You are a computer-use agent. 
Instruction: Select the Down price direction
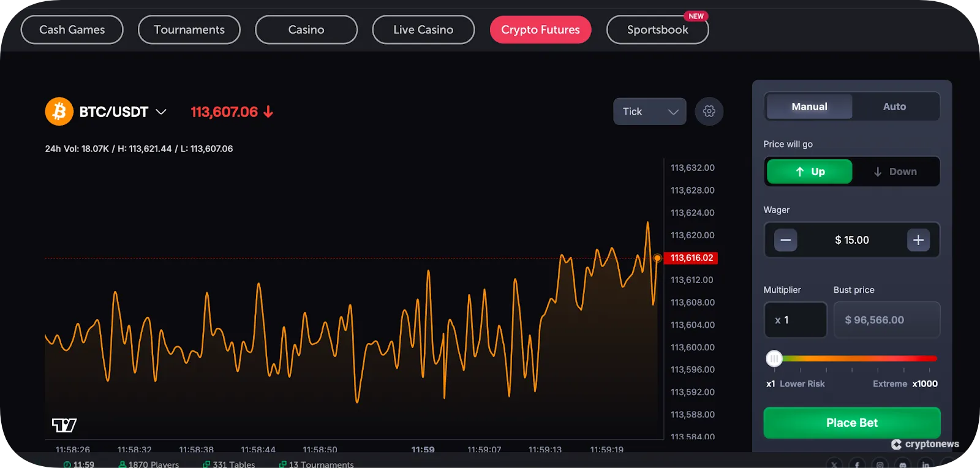[895, 172]
